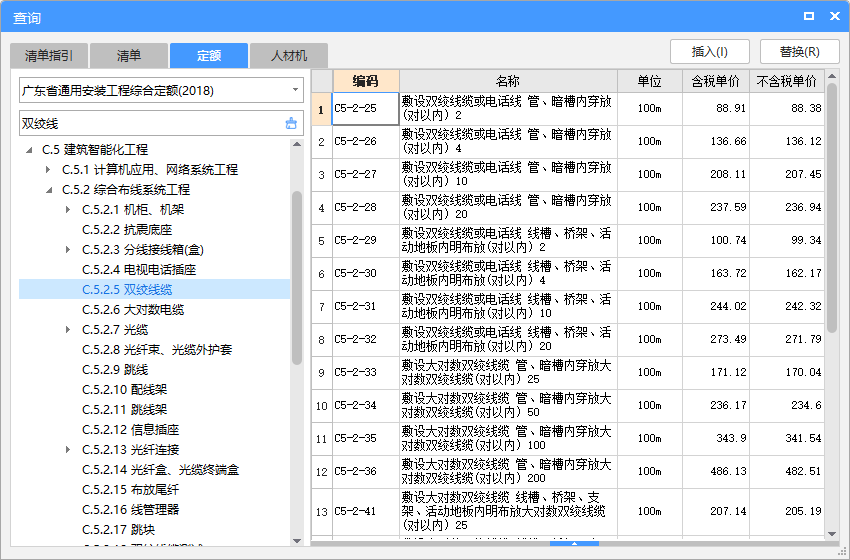Click the 不含税单价 column header
This screenshot has height=560, width=850.
click(x=787, y=81)
